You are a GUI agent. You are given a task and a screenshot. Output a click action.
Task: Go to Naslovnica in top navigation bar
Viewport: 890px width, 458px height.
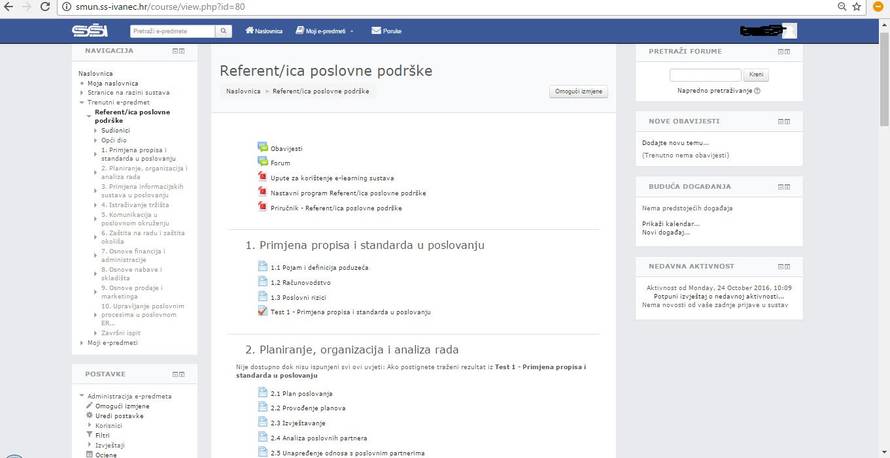tap(264, 31)
